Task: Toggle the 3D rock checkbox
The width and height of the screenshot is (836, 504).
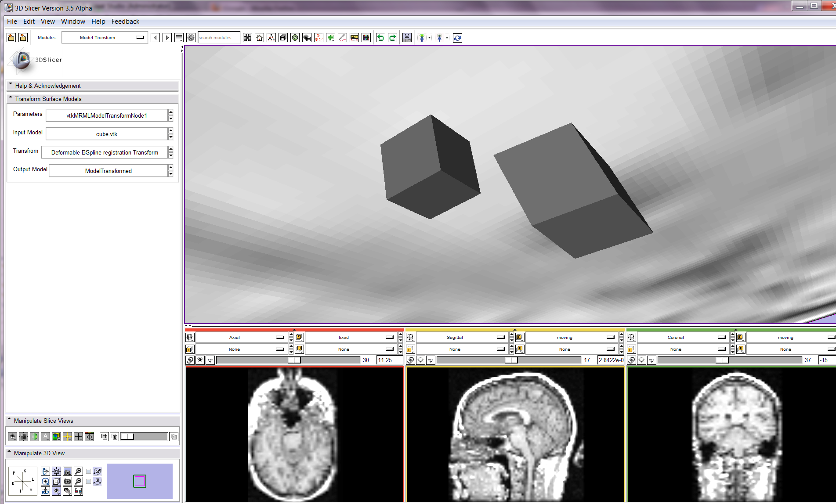Action: (89, 481)
